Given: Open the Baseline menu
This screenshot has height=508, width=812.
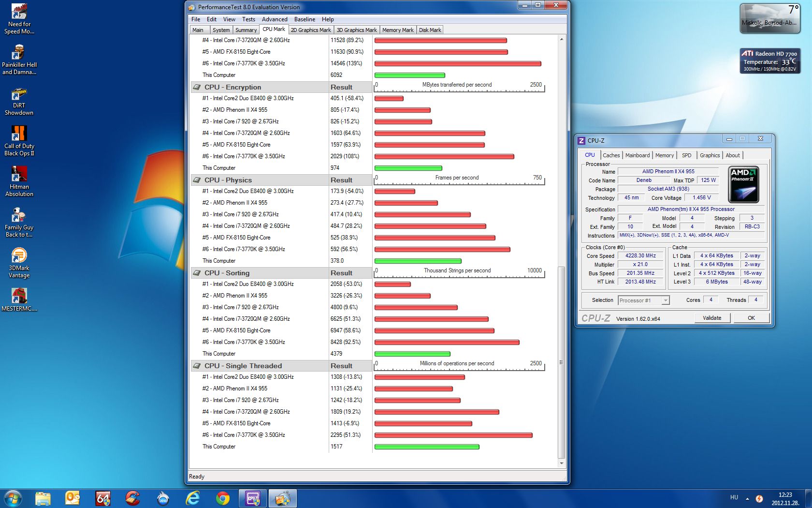Looking at the screenshot, I should pyautogui.click(x=304, y=19).
